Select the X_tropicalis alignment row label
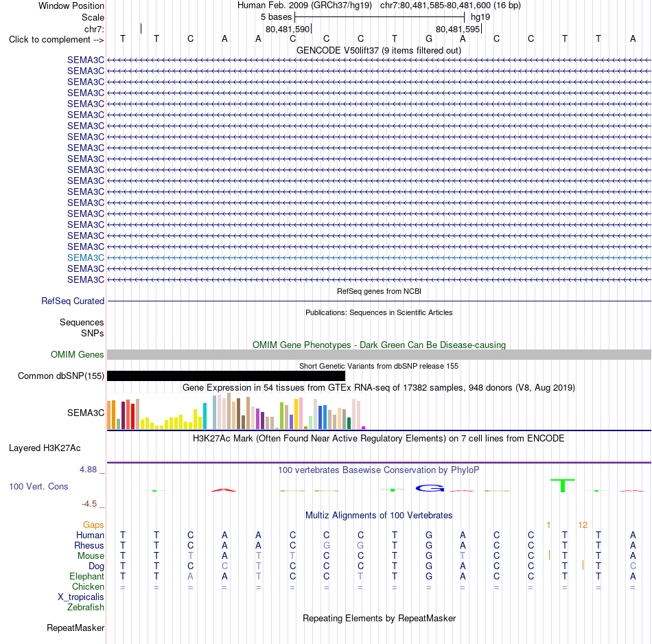Screen dimensions: 652x644 [81, 597]
